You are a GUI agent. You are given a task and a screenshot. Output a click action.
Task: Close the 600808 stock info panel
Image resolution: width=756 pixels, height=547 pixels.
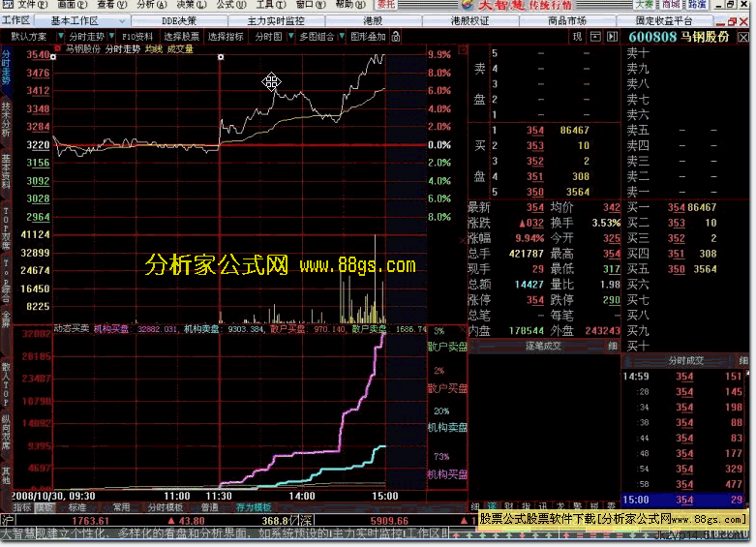click(x=743, y=37)
